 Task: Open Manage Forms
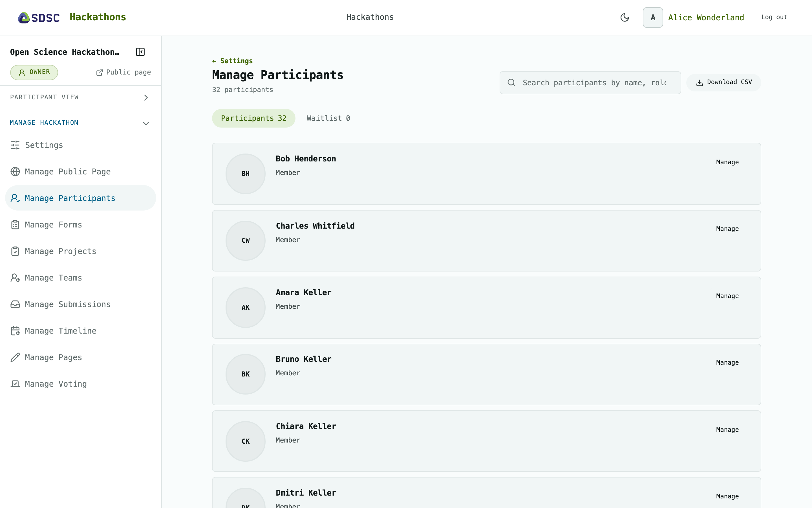click(x=81, y=225)
